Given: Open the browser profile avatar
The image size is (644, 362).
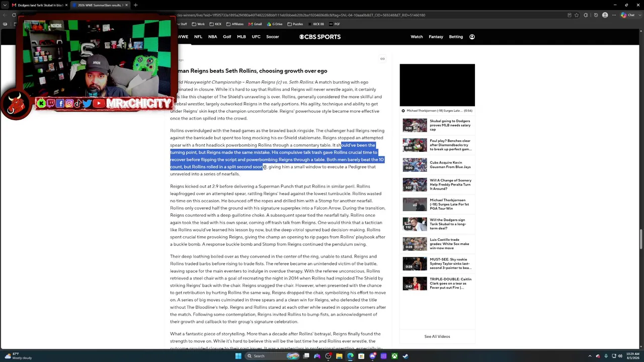Looking at the screenshot, I should click(x=605, y=15).
